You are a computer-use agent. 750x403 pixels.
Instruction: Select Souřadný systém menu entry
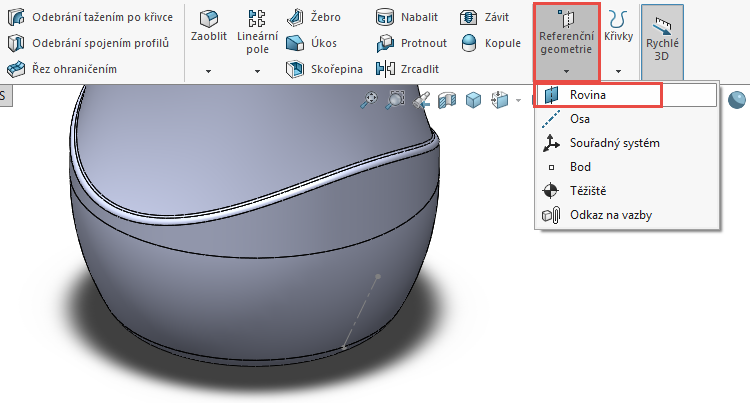(x=626, y=143)
